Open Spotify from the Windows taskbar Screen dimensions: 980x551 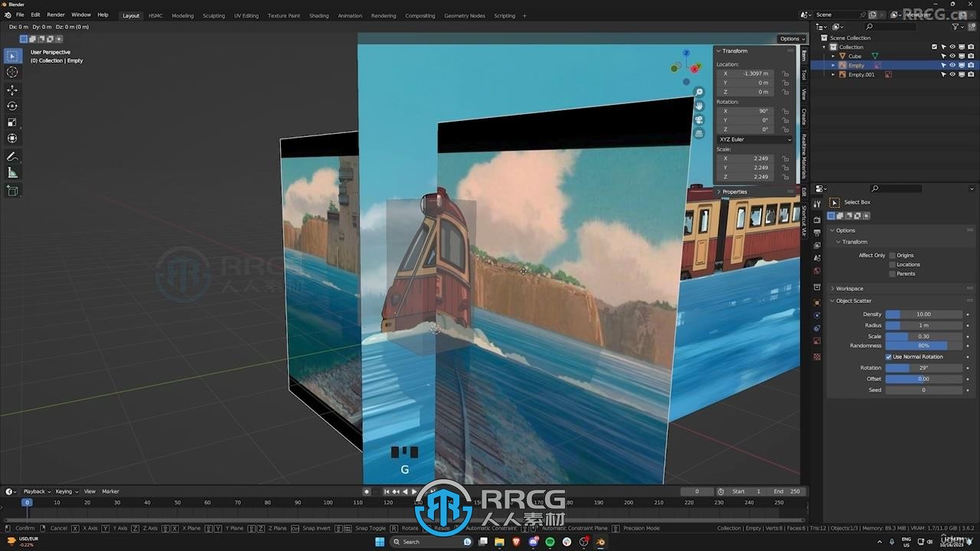[x=550, y=542]
